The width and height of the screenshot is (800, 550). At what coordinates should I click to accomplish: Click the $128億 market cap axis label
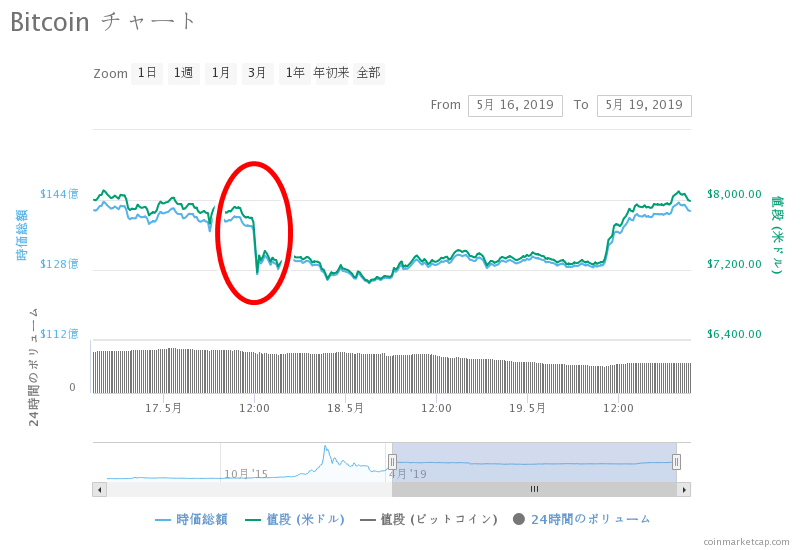tap(60, 264)
